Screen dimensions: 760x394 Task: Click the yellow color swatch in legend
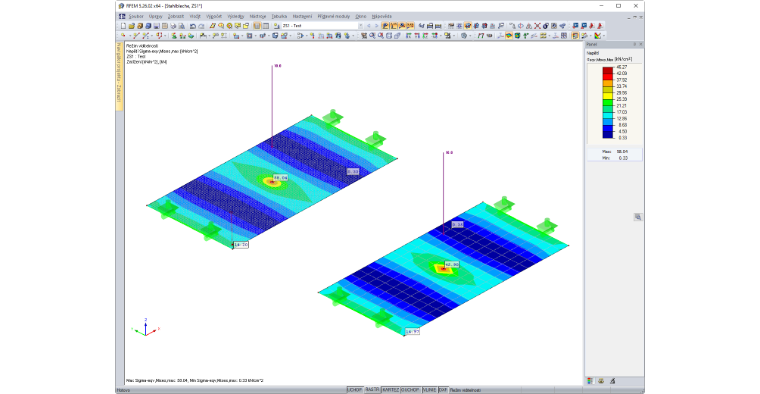pos(607,95)
